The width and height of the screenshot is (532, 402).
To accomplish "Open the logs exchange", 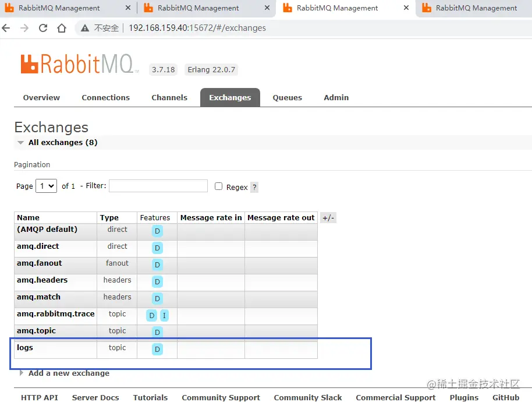I will point(25,348).
